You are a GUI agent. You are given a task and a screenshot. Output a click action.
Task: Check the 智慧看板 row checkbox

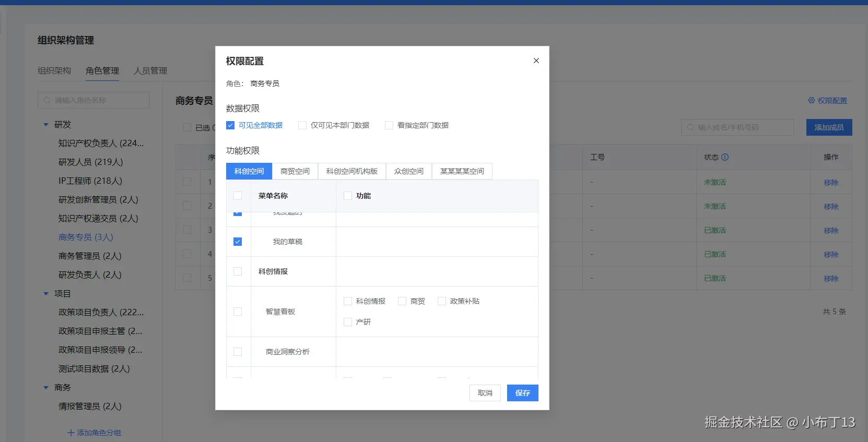point(238,312)
